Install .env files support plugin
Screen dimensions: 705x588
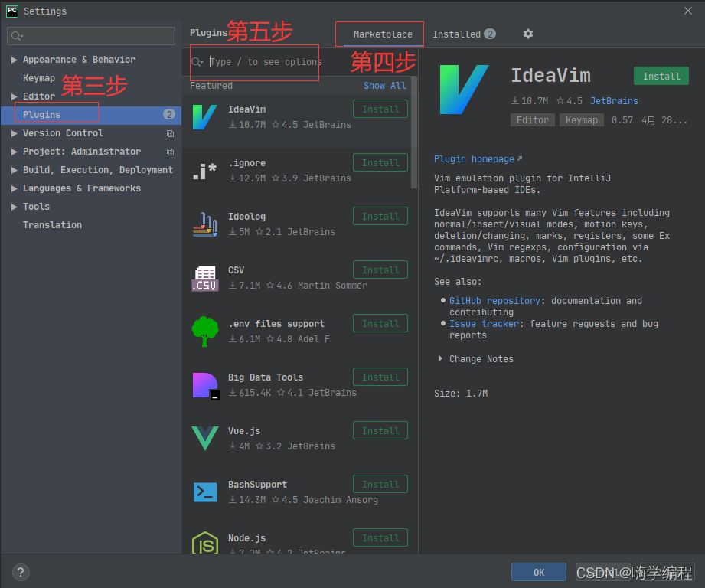coord(380,323)
